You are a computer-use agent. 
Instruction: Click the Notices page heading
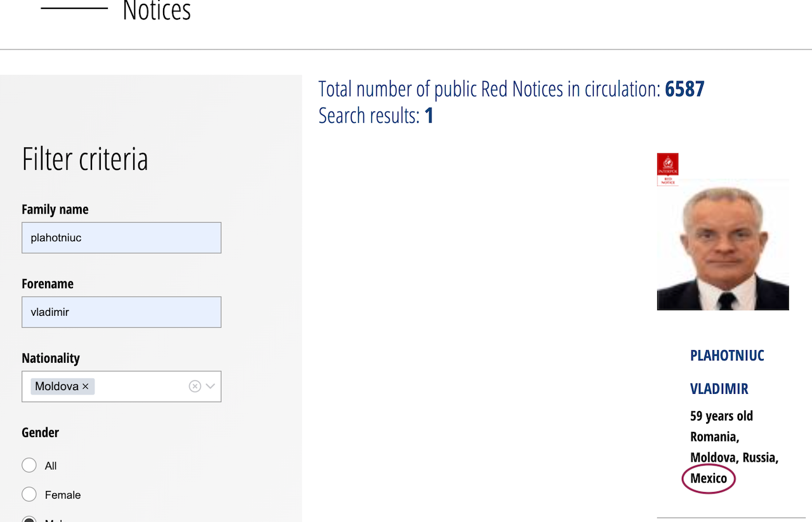tap(157, 11)
